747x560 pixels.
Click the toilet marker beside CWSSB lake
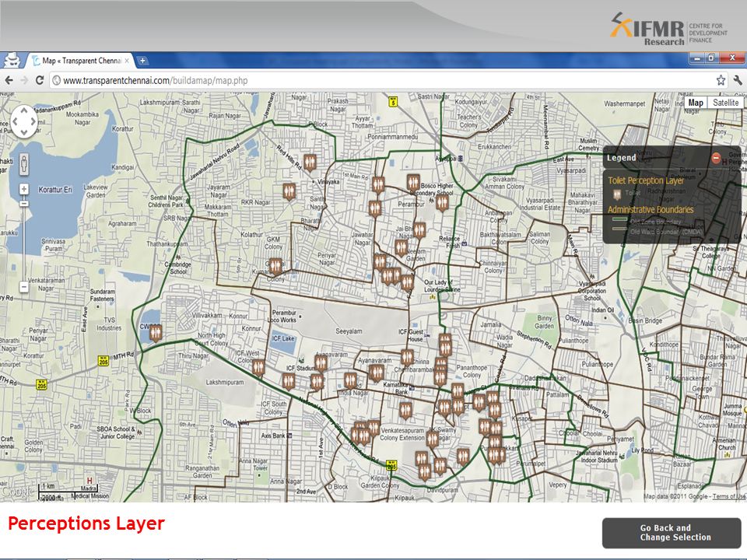point(156,333)
